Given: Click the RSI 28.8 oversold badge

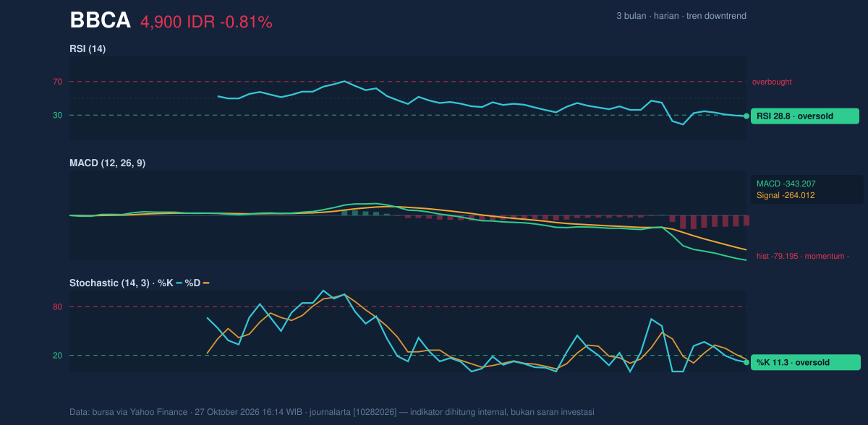Looking at the screenshot, I should point(805,116).
